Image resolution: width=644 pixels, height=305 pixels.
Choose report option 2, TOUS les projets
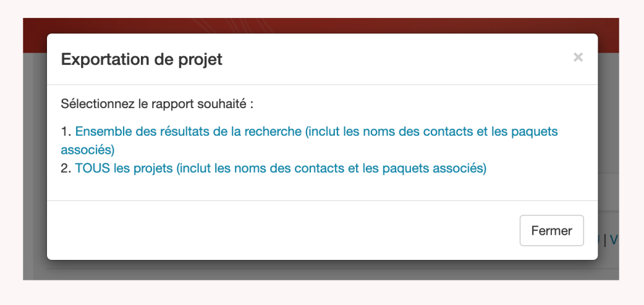click(x=124, y=169)
